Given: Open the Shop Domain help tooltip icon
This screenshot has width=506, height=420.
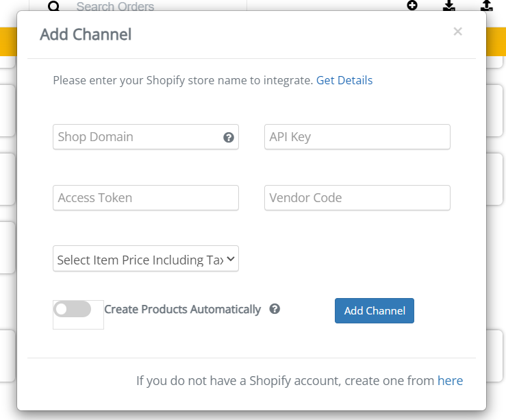Looking at the screenshot, I should tap(229, 137).
